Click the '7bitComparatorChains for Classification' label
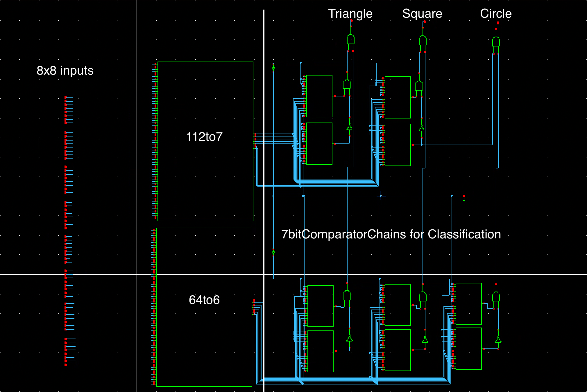Screen dimensions: 587x392 pos(391,234)
